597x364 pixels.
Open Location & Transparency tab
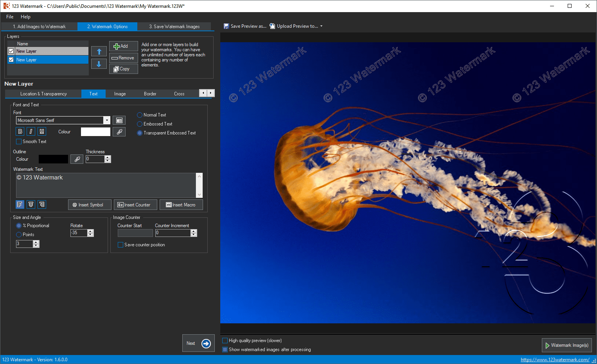tap(43, 94)
